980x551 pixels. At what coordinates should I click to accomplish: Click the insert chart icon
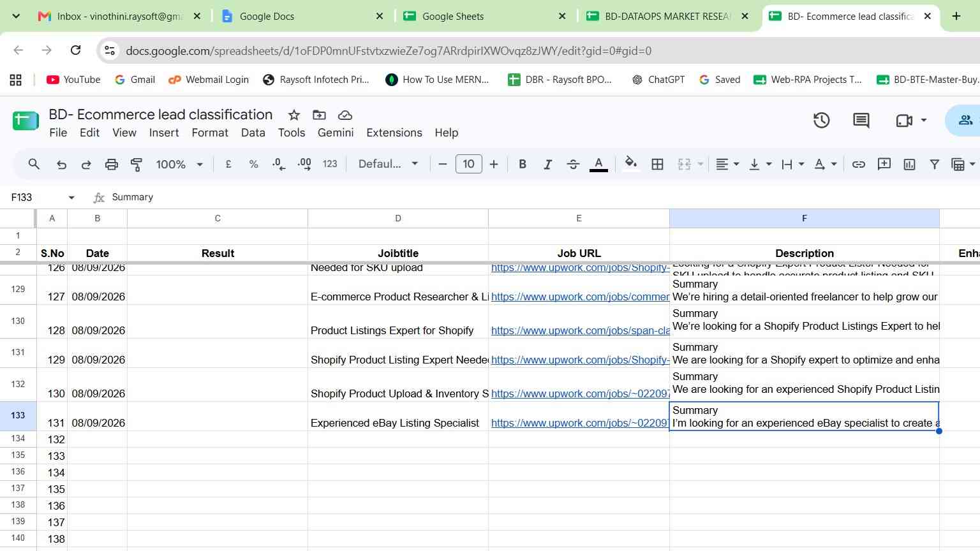(x=909, y=165)
